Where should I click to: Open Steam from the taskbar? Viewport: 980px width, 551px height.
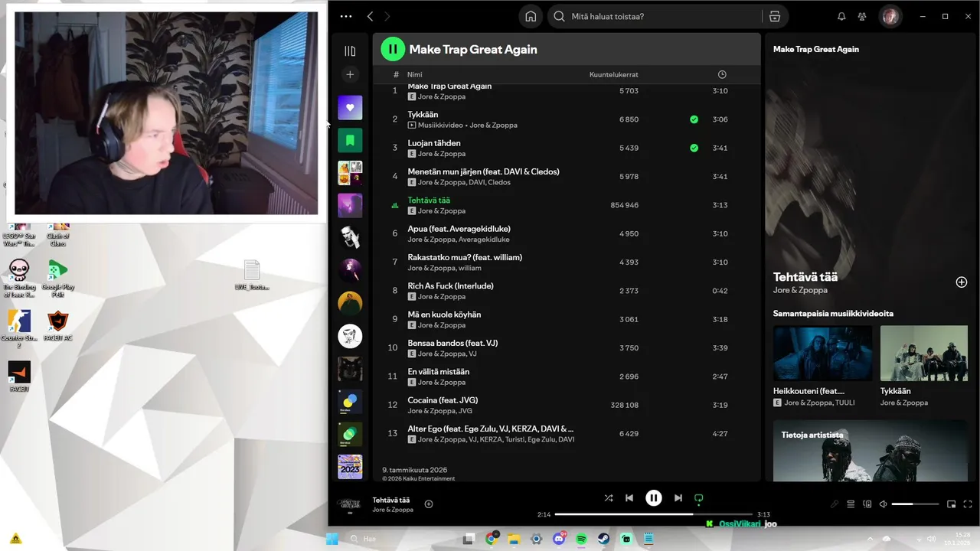coord(604,539)
